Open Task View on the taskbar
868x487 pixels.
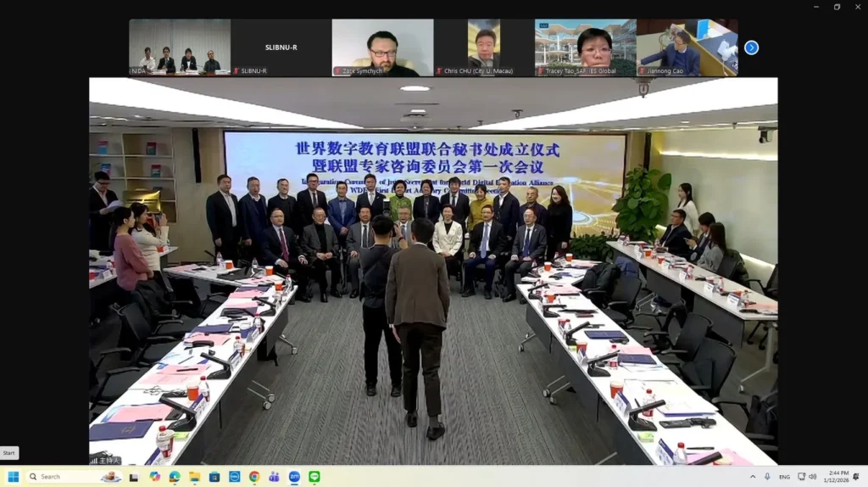tap(134, 477)
